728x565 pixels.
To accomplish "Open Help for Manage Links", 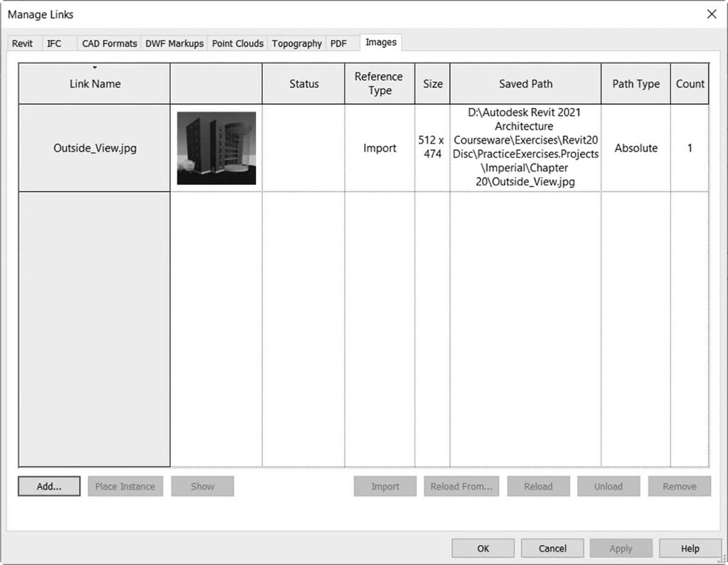I will pyautogui.click(x=690, y=548).
